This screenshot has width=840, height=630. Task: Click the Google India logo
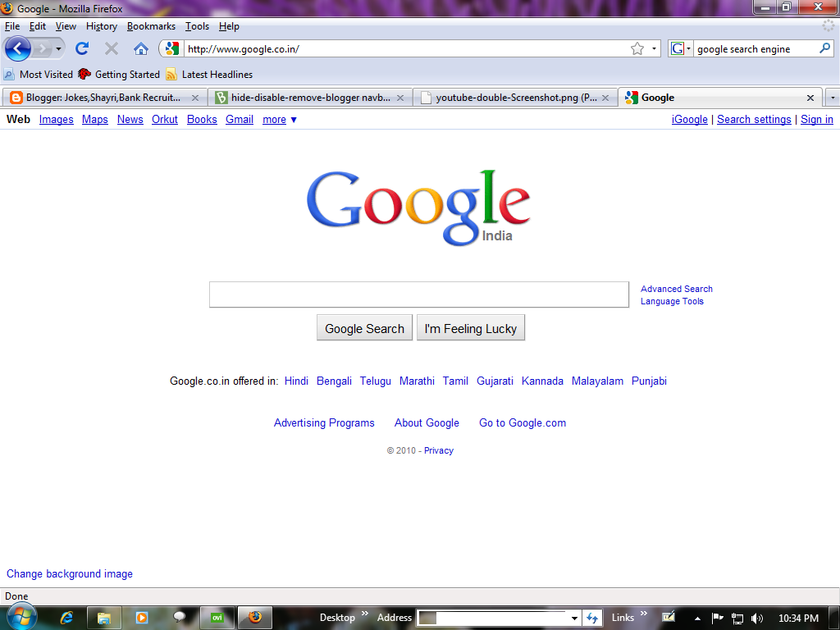click(x=419, y=208)
